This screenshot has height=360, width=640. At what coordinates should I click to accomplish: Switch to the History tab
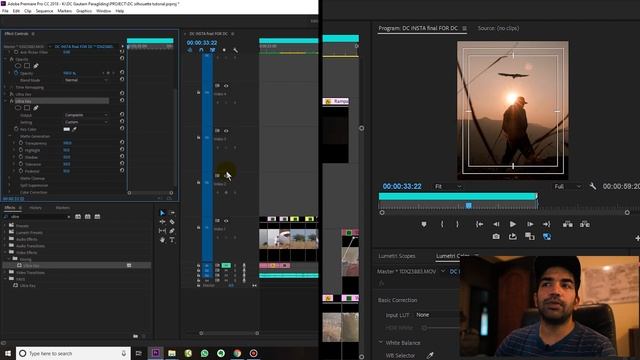[x=36, y=208]
